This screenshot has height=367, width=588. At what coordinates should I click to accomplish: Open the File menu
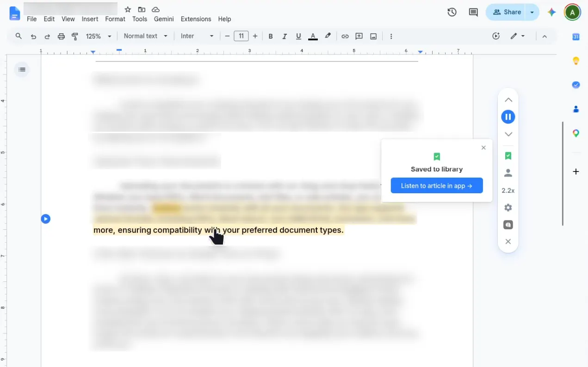click(32, 19)
